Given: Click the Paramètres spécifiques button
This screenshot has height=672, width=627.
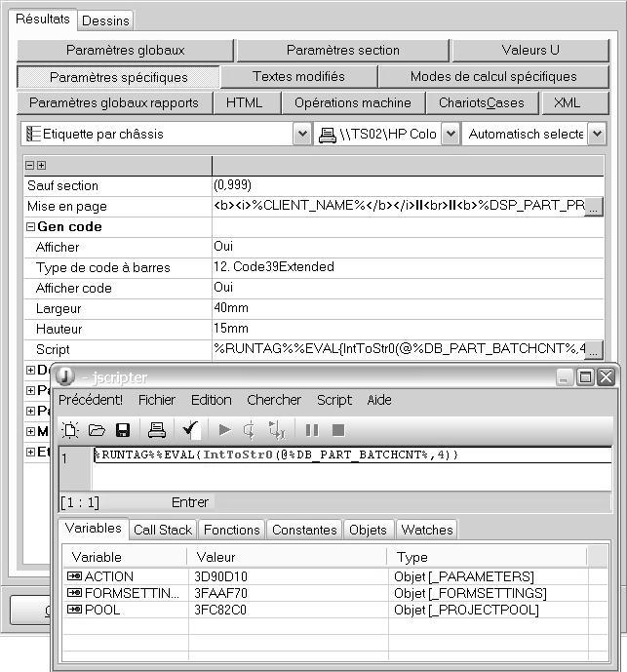Looking at the screenshot, I should pos(119,77).
